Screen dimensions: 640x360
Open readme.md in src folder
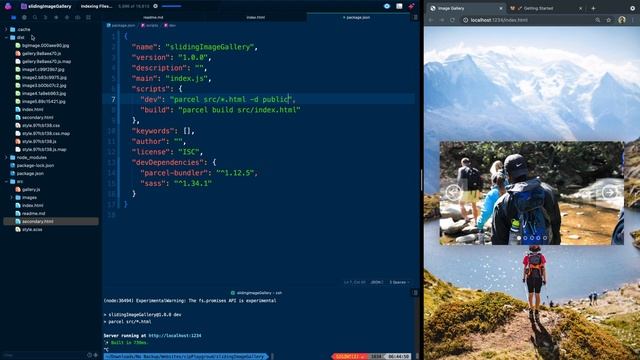(x=33, y=213)
